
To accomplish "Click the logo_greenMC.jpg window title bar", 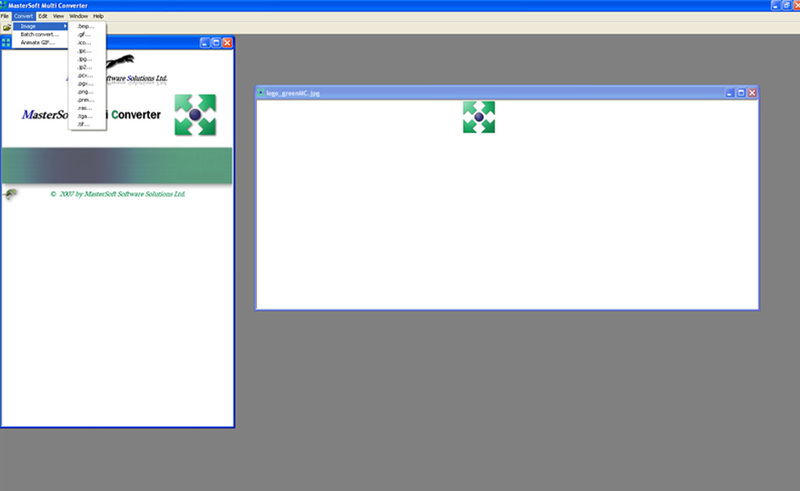I will tap(507, 93).
